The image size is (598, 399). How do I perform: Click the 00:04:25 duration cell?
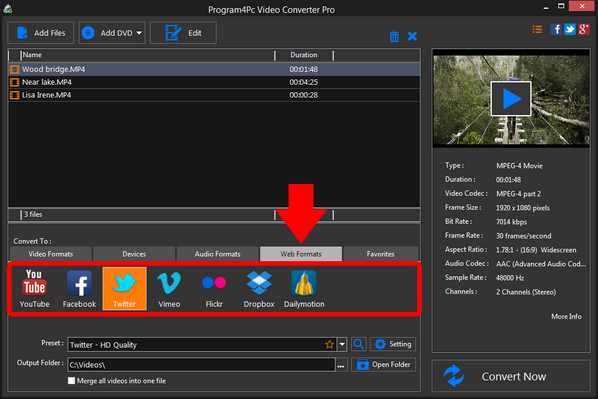pos(304,82)
